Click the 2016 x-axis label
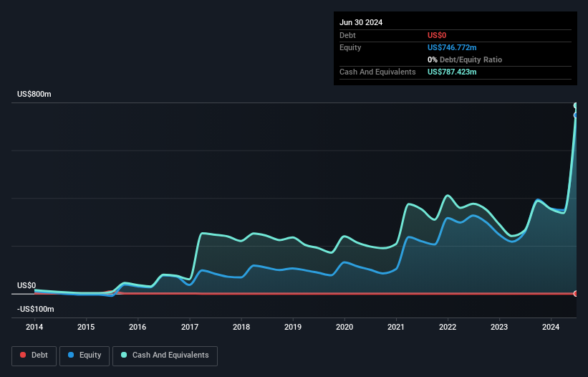Viewport: 588px width, 377px height. pyautogui.click(x=138, y=327)
